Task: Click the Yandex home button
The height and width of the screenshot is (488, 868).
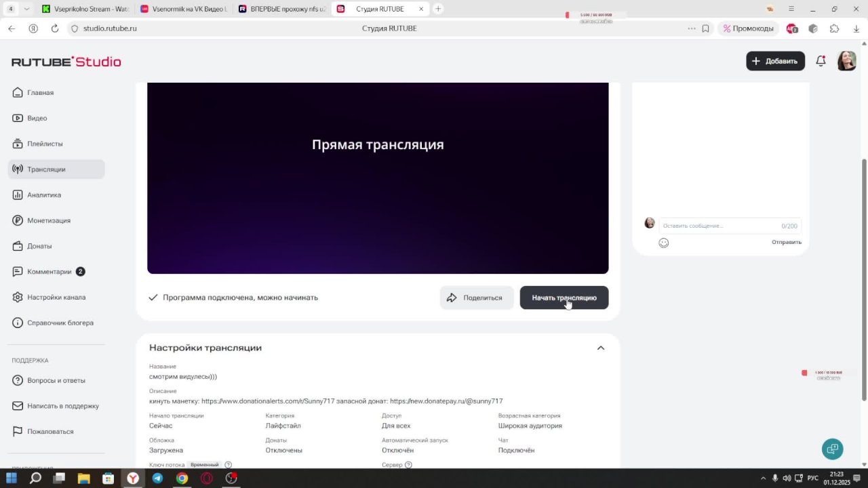Action: (x=33, y=28)
